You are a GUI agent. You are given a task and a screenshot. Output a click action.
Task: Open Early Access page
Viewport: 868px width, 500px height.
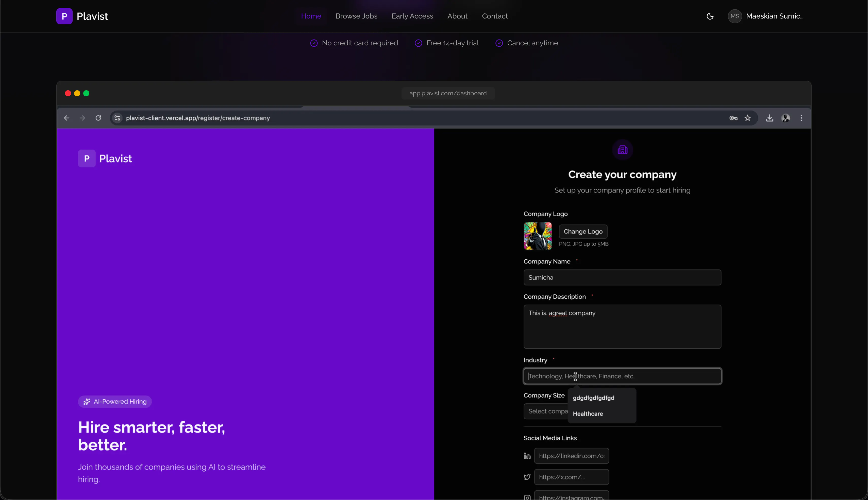(412, 16)
